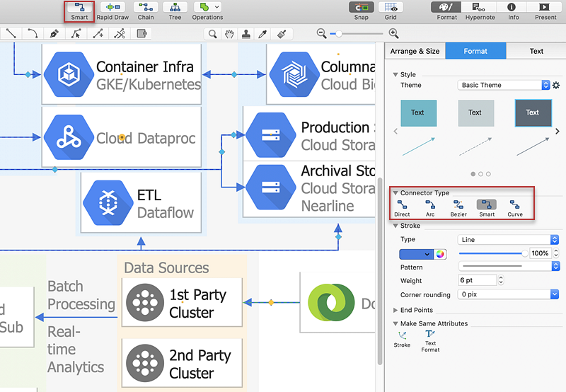Set connector type to Smart
Screen dimensions: 566x392
coord(487,208)
